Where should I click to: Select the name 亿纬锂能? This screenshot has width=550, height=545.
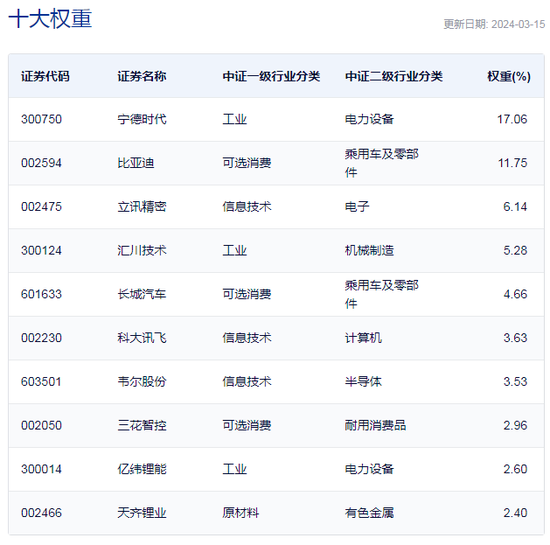(142, 469)
